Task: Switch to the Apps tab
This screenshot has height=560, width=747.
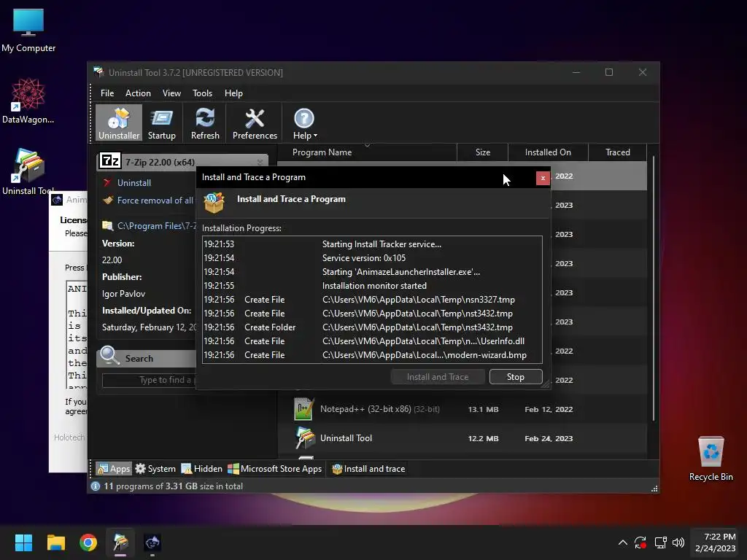Action: click(x=113, y=469)
